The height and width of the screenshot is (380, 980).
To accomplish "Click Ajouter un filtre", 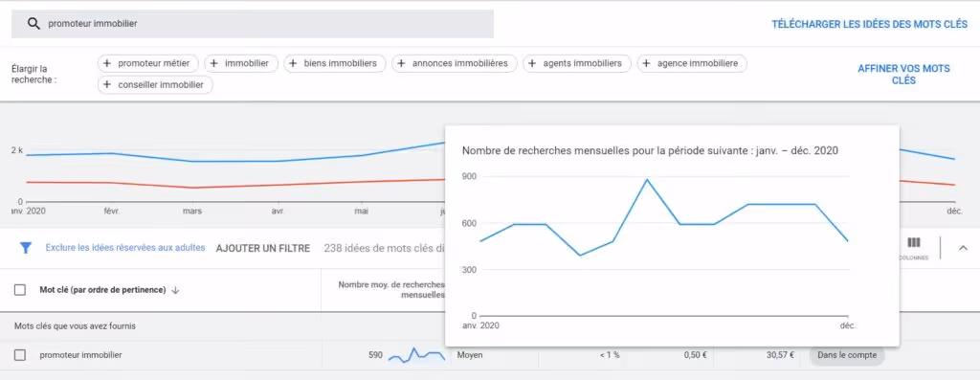I will point(263,248).
